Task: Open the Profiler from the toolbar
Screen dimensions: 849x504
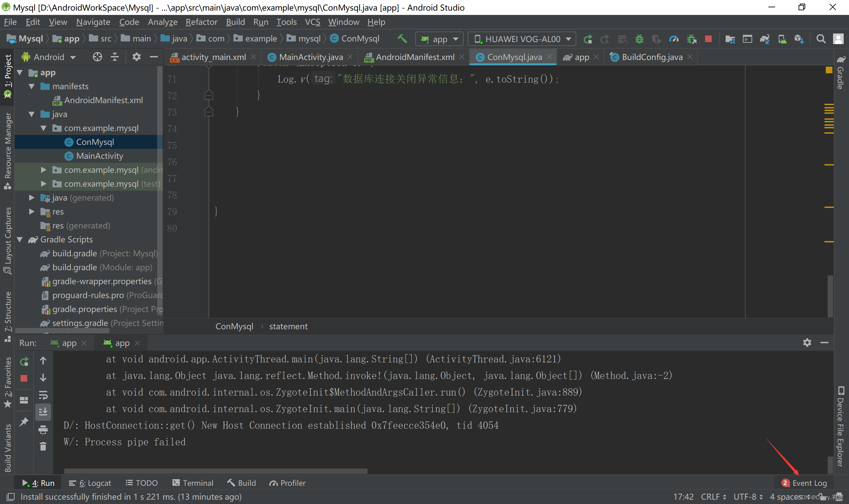Action: [x=674, y=39]
